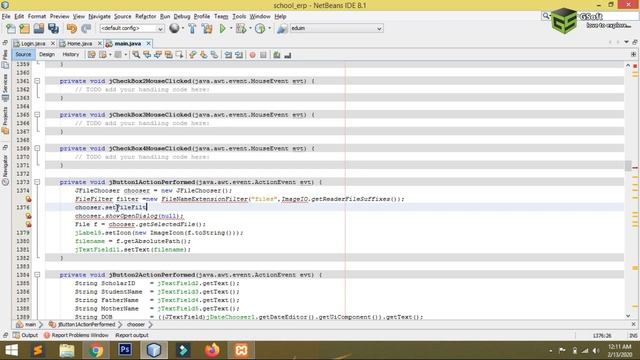Screen dimensions: 640x360
Task: Open the Projects side panel tab
Action: 5,121
